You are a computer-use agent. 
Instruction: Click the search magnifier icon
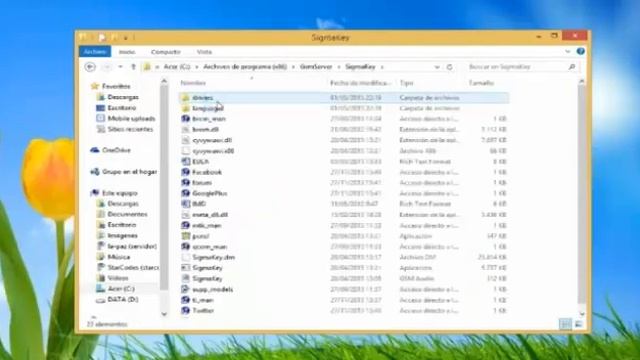[571, 67]
